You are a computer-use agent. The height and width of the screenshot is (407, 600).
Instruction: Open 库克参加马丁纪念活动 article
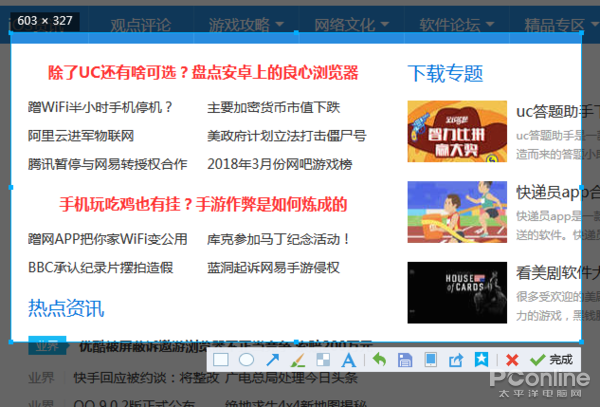tap(278, 239)
